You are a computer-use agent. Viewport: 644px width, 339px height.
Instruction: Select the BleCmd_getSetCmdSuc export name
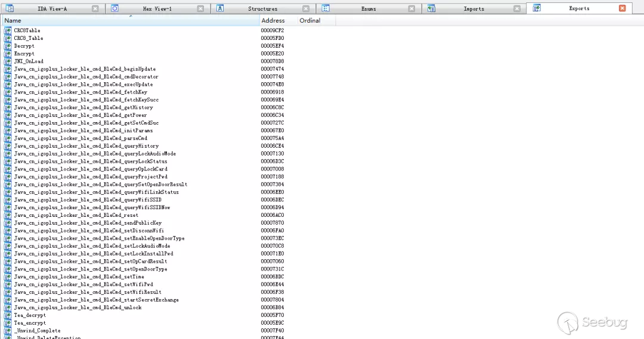pyautogui.click(x=86, y=123)
